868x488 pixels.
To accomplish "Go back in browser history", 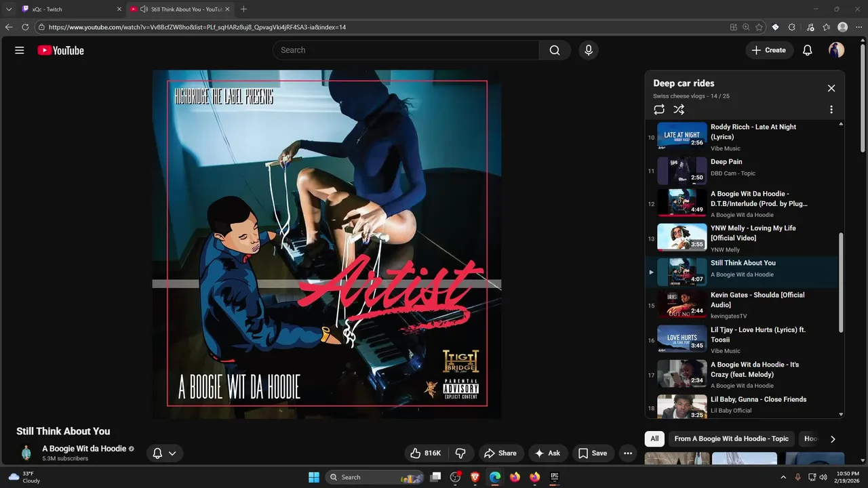I will tap(9, 27).
